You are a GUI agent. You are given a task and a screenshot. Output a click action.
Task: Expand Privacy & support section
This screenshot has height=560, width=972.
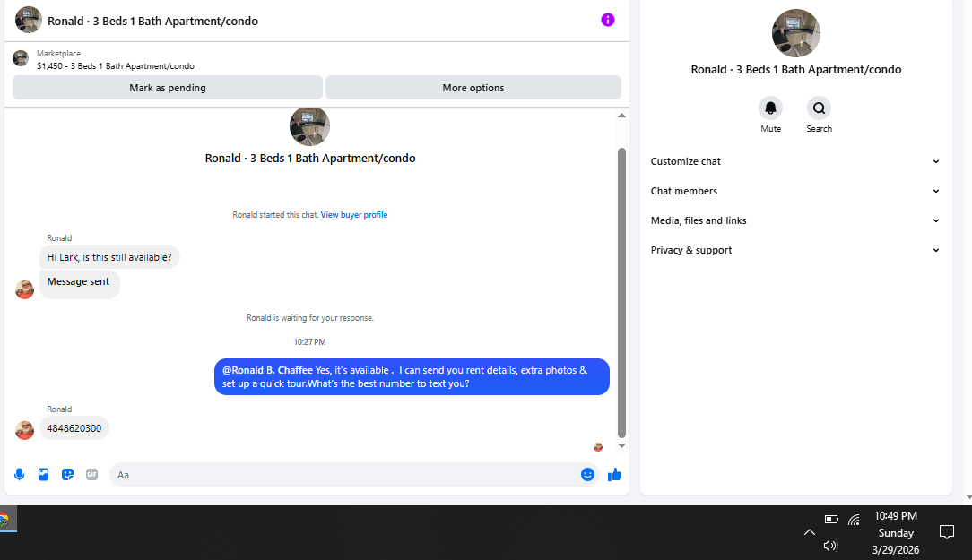tap(795, 250)
